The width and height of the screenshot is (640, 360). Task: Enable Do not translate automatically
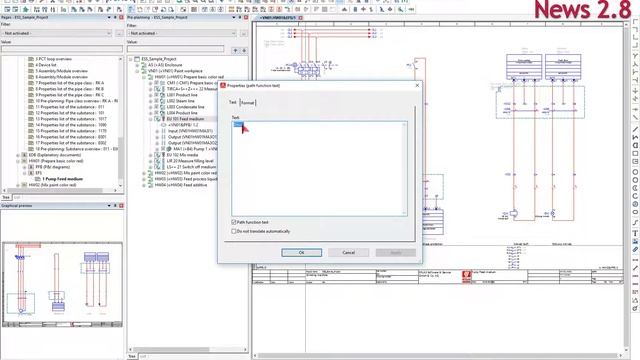coord(234,231)
